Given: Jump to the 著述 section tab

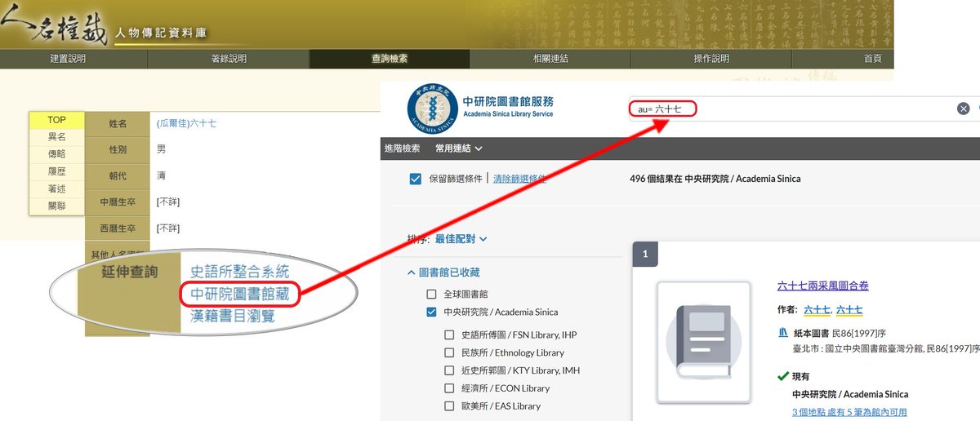Looking at the screenshot, I should [56, 189].
